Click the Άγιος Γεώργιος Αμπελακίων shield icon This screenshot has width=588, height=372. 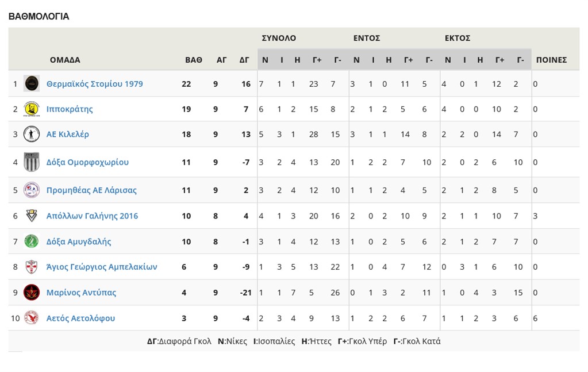(x=32, y=267)
